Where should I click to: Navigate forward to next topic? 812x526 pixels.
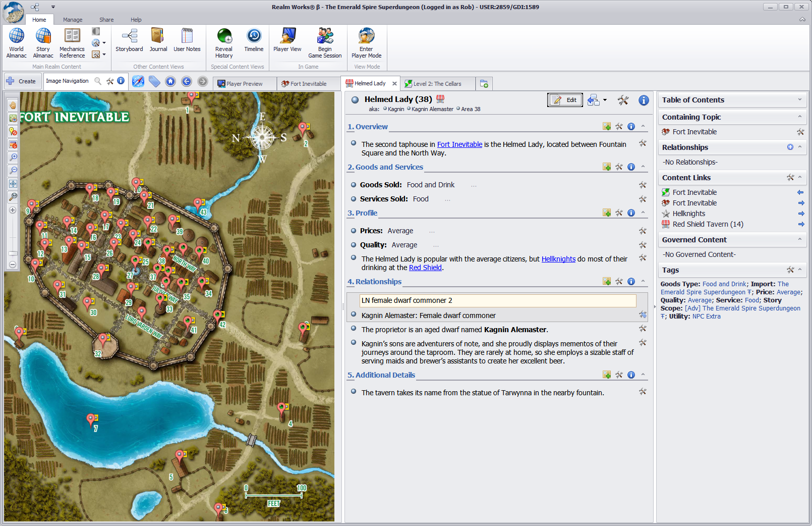tap(203, 81)
